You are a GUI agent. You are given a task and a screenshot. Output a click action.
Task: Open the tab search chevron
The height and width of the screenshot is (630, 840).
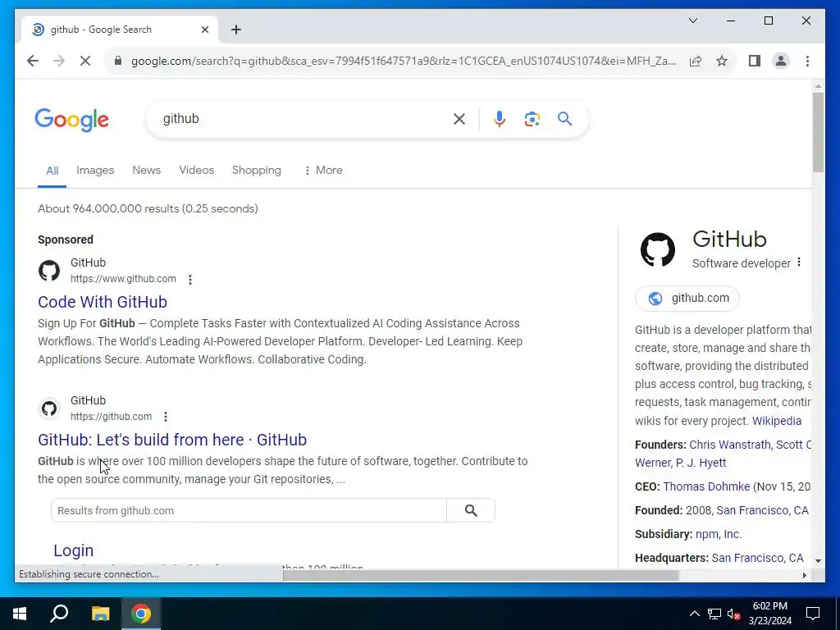tap(692, 21)
